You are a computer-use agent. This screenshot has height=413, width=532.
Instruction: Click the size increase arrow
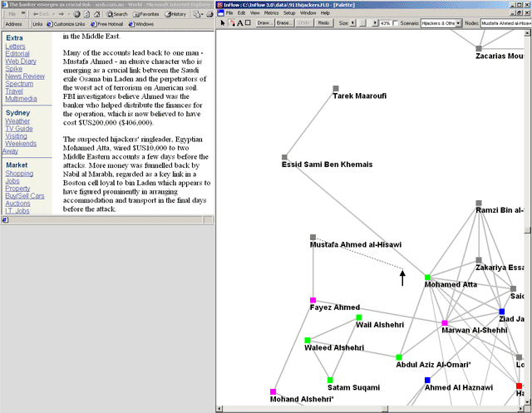point(373,23)
